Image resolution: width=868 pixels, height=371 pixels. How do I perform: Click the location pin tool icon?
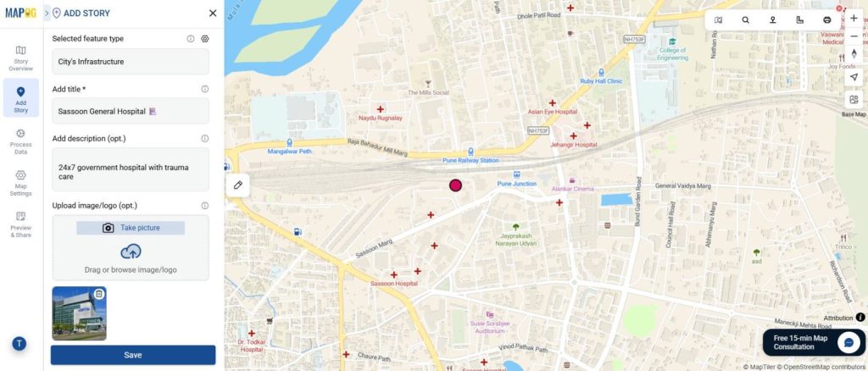click(772, 19)
